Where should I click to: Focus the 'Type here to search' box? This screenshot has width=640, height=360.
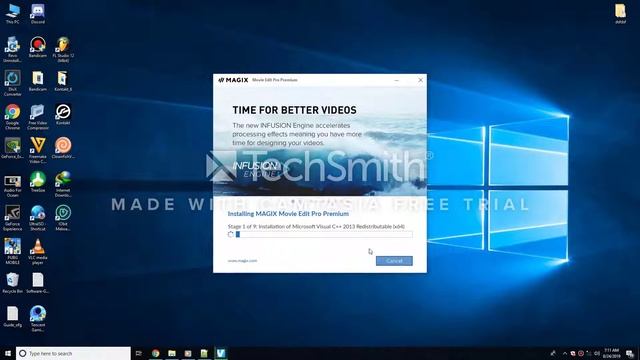click(x=73, y=353)
